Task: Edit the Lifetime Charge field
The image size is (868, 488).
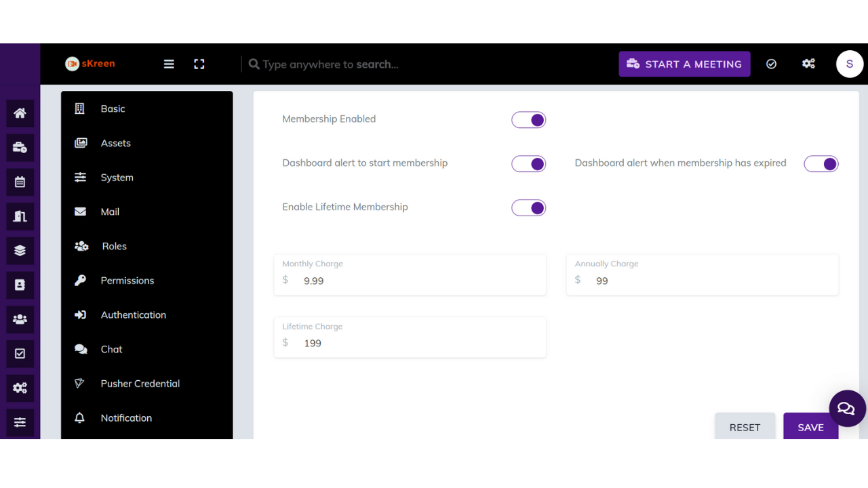Action: (410, 337)
